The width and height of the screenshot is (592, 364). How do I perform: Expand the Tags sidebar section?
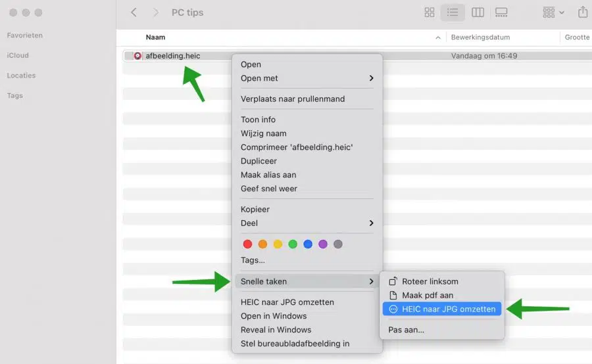tap(14, 96)
